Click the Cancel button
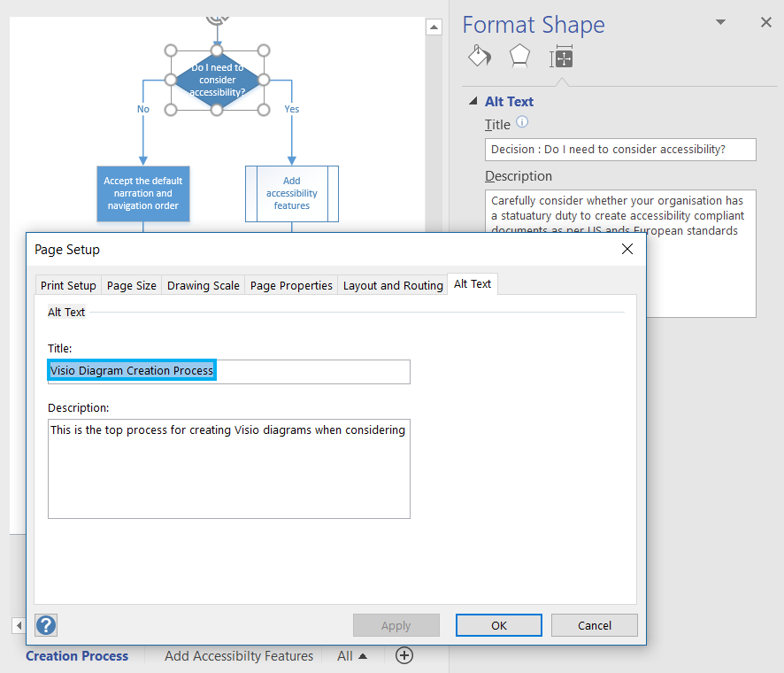This screenshot has width=784, height=673. [595, 625]
